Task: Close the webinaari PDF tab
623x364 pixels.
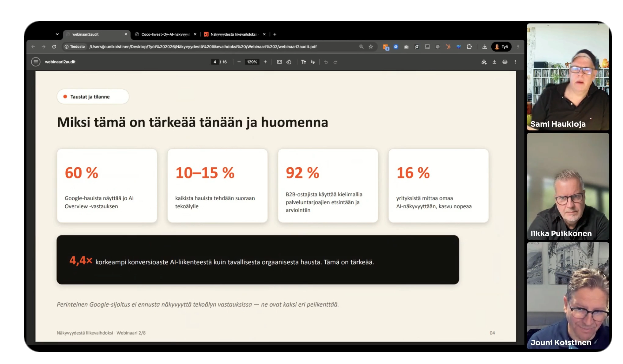Action: pyautogui.click(x=126, y=35)
